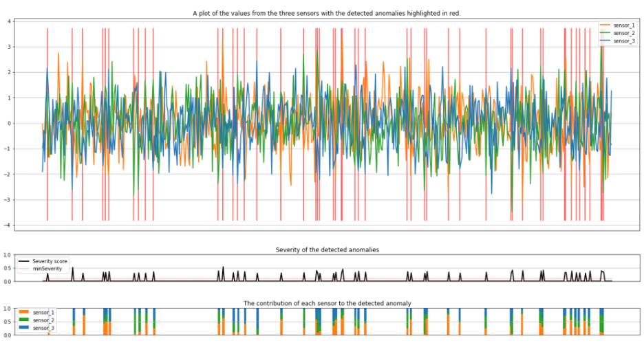This screenshot has width=644, height=345.
Task: Click the y-axis tick label 2 on top chart
Action: (x=10, y=72)
